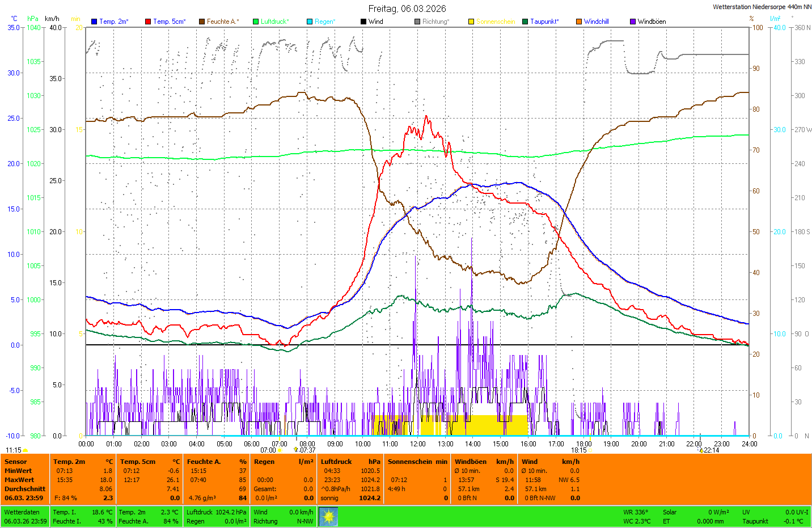Toggle the Windchill series legend label
The width and height of the screenshot is (812, 528).
click(596, 22)
